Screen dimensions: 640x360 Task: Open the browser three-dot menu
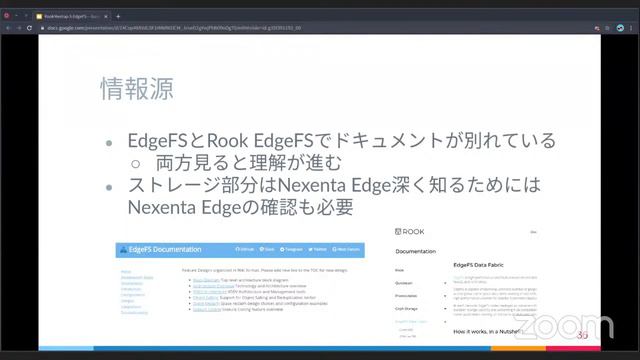click(x=631, y=28)
